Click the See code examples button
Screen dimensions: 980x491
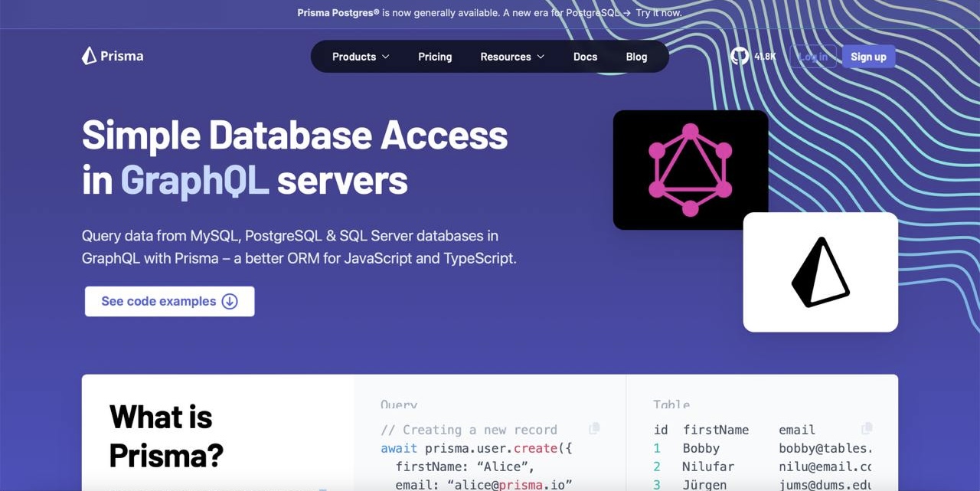click(169, 301)
